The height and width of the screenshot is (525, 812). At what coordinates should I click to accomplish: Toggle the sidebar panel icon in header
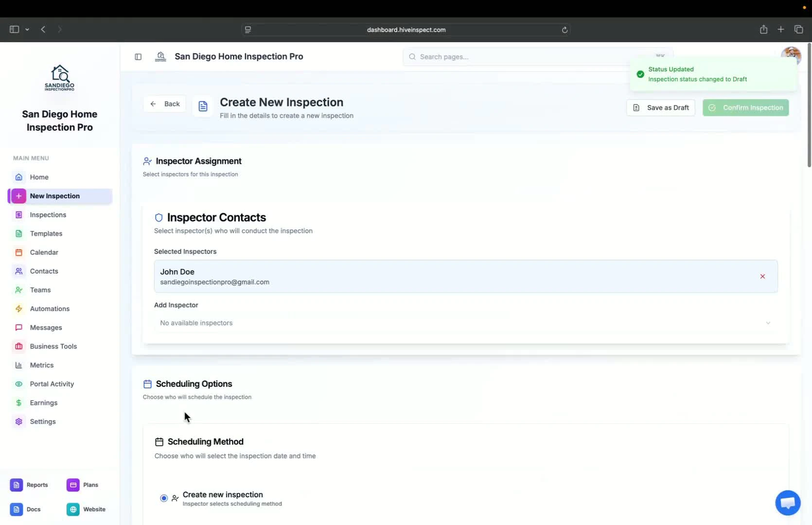click(138, 57)
